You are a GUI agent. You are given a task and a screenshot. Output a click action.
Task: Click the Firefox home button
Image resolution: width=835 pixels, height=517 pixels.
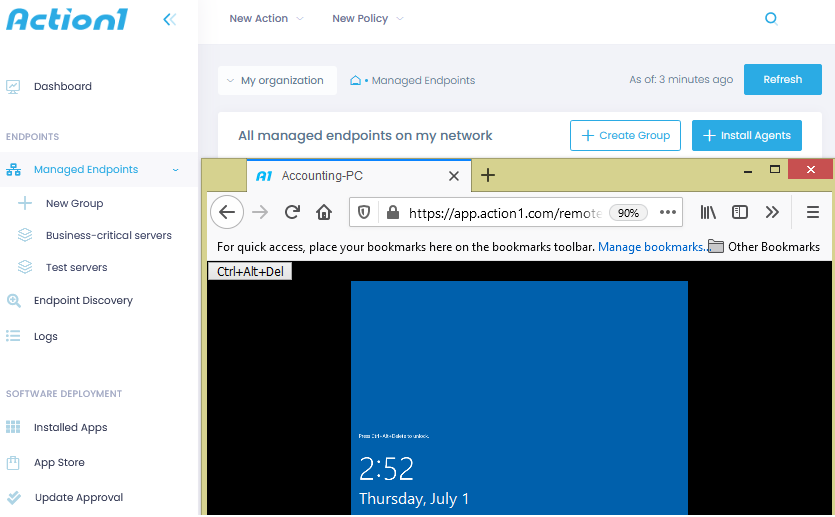tap(324, 212)
